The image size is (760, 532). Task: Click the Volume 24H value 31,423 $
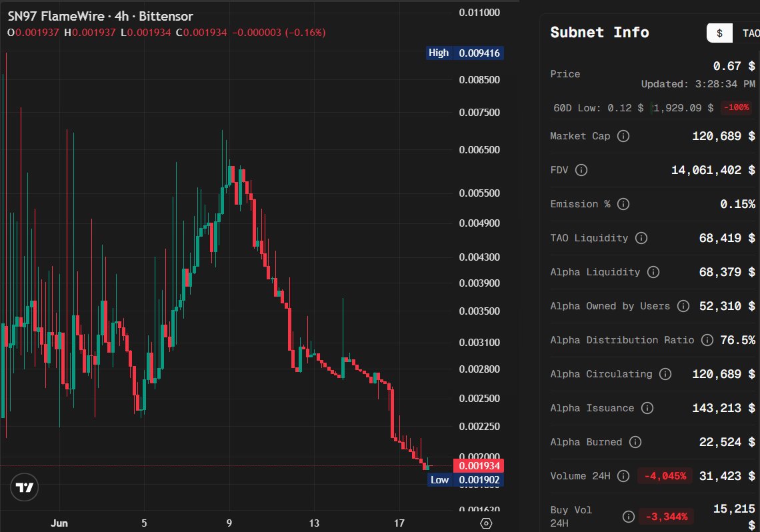[727, 476]
